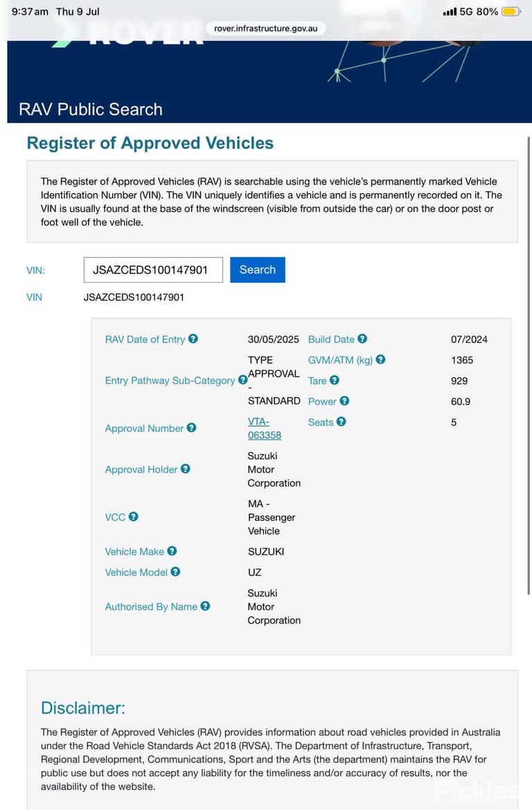The width and height of the screenshot is (532, 810).
Task: Click help icon beside Tare
Action: click(x=335, y=380)
